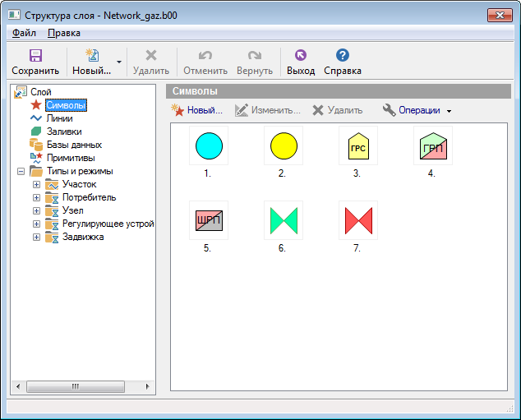Viewport: 521px width, 420px height.
Task: Open dropdown arrow next to Новый toolbar button
Action: (x=119, y=62)
